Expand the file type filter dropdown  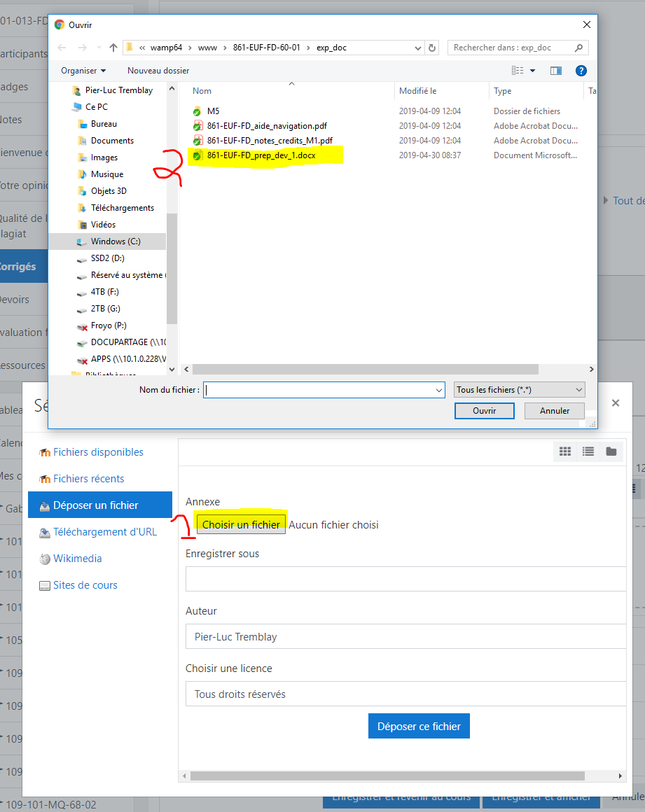pyautogui.click(x=519, y=390)
